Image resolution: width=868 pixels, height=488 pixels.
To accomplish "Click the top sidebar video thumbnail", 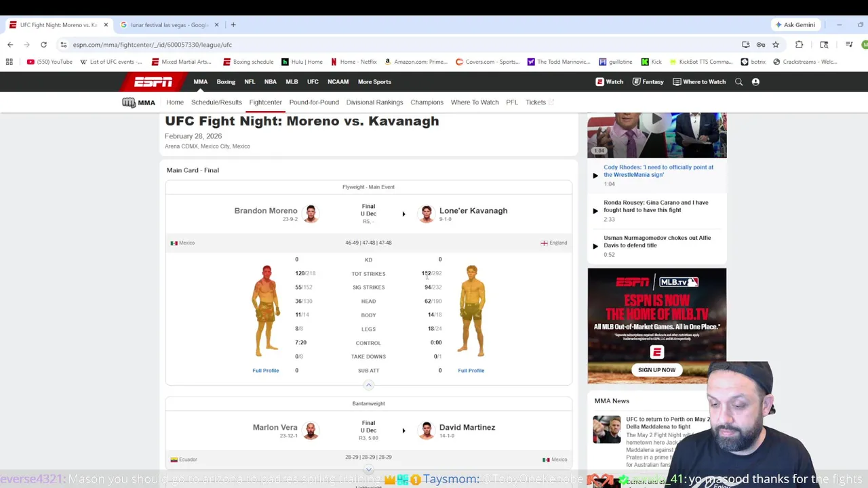I will (656, 135).
